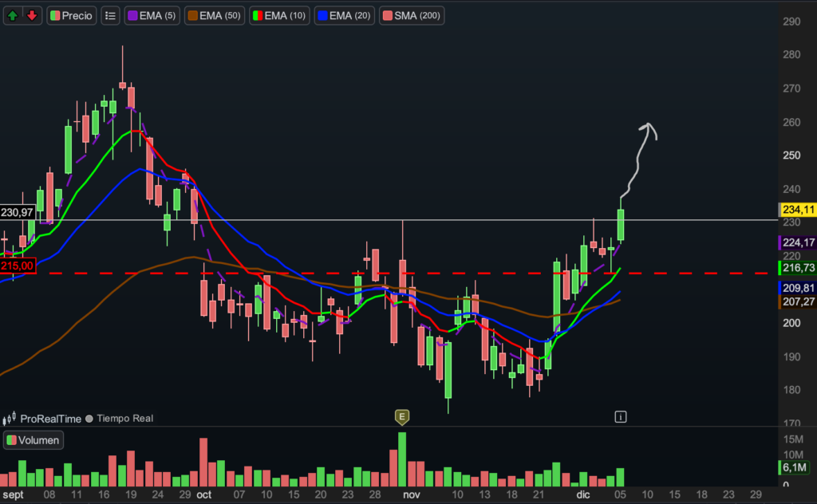Open the Volumen indicator settings
817x504 pixels.
(33, 439)
